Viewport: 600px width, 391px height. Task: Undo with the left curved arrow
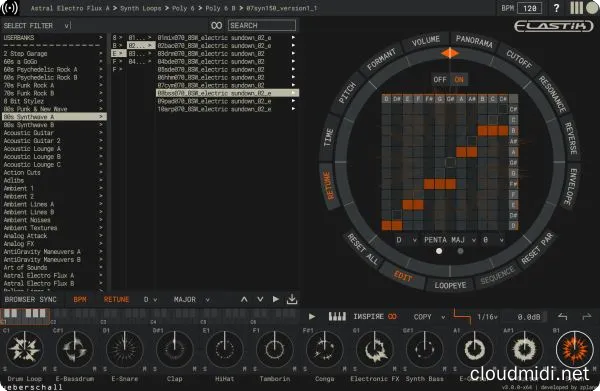tap(562, 317)
